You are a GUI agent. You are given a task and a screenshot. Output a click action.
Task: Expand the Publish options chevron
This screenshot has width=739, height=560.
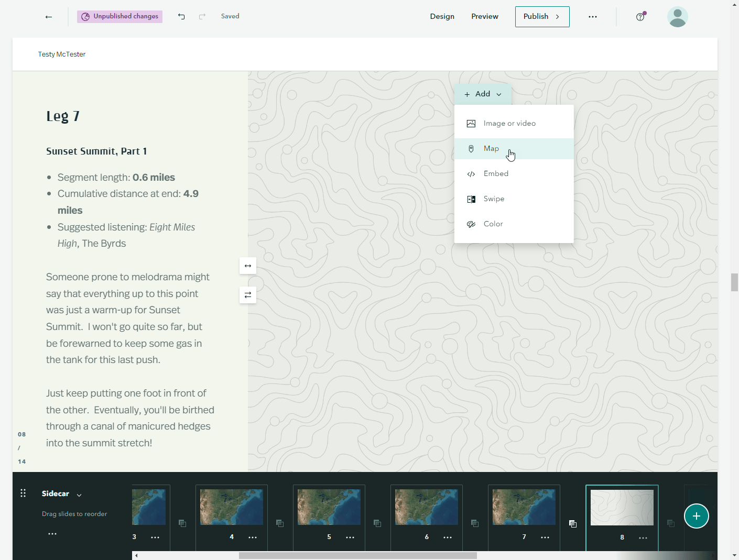click(557, 16)
